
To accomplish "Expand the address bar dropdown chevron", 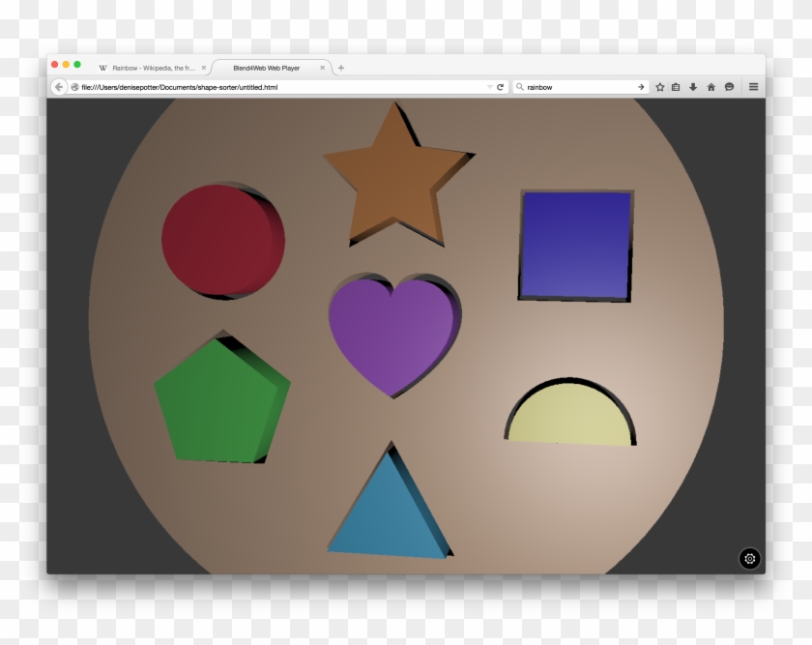I will click(x=488, y=86).
